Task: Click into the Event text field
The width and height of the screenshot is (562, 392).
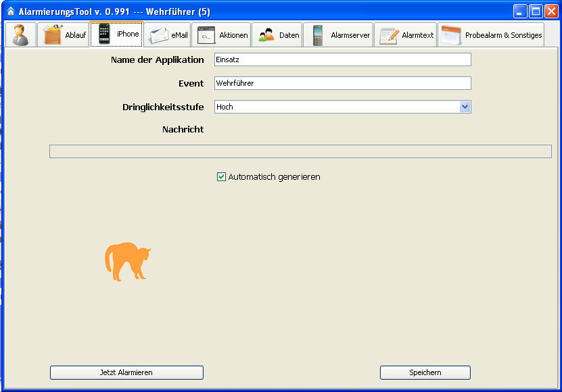Action: [x=342, y=83]
